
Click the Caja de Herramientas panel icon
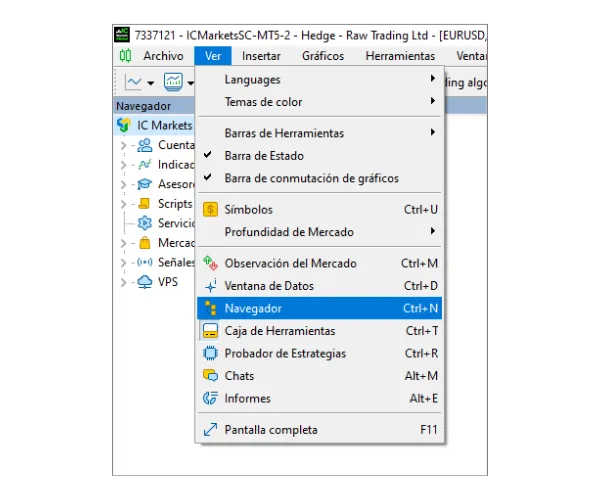tap(210, 331)
